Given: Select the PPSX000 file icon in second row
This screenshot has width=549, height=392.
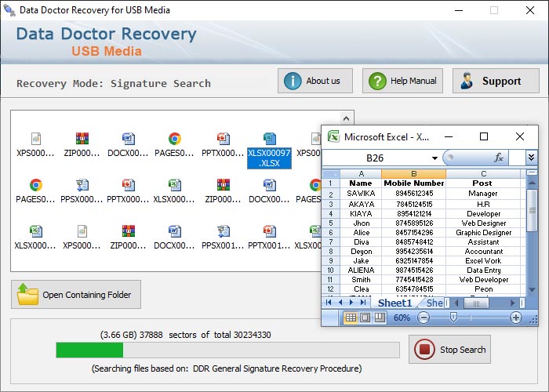Looking at the screenshot, I should [82, 185].
